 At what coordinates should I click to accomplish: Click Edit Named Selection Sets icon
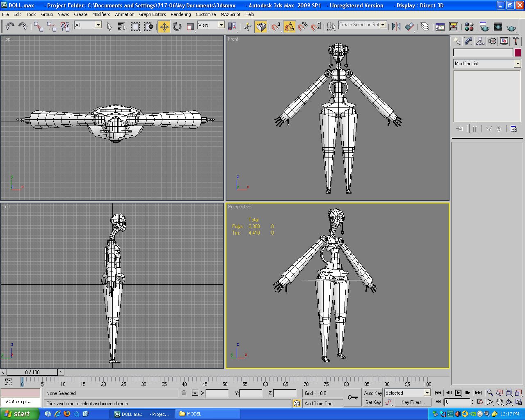pyautogui.click(x=331, y=27)
